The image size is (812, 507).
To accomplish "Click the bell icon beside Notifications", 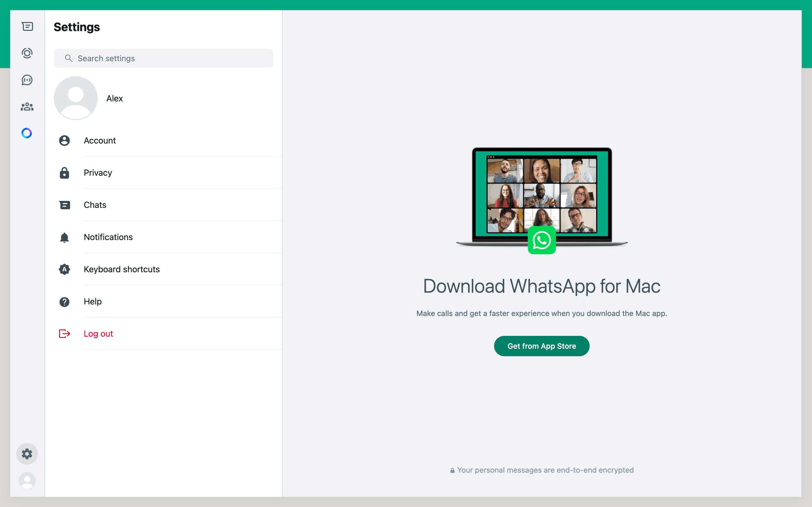I will pyautogui.click(x=64, y=237).
